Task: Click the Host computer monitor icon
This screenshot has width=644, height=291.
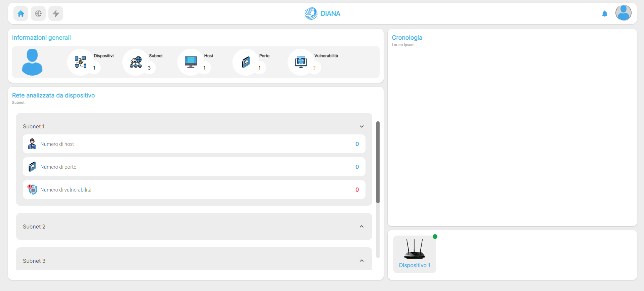Action: pyautogui.click(x=191, y=62)
